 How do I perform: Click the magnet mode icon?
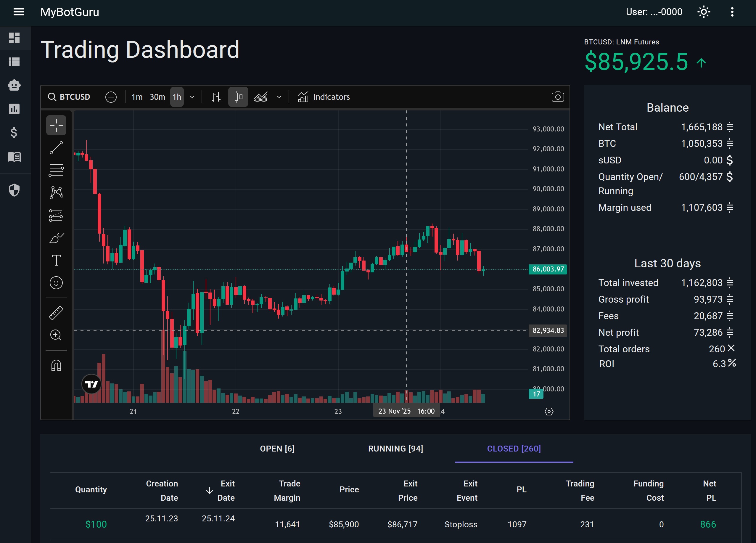click(56, 366)
